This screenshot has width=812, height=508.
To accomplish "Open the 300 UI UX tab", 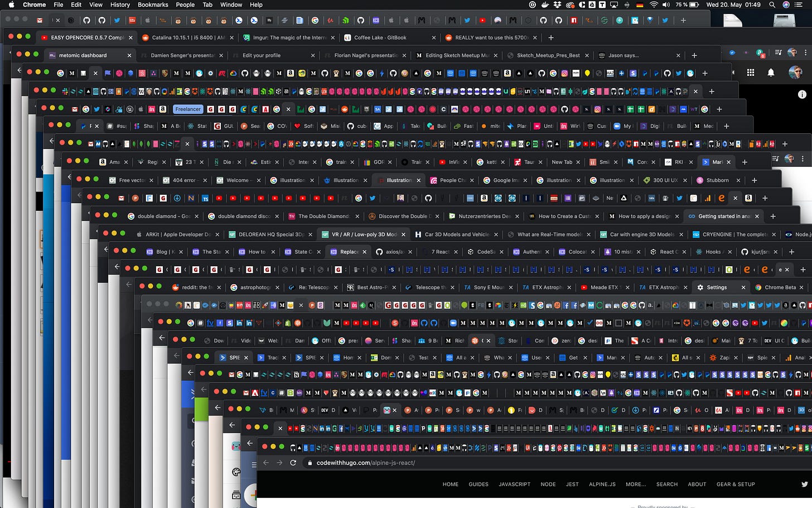I will 664,180.
